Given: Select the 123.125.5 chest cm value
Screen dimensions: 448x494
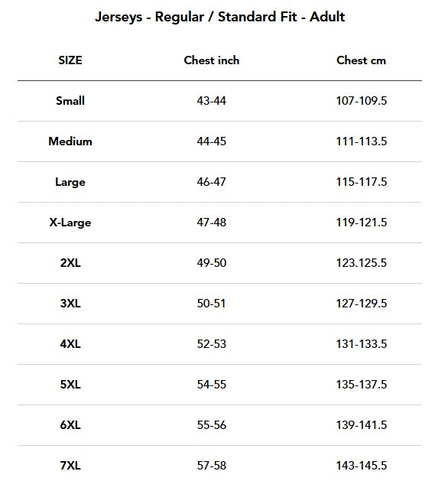Looking at the screenshot, I should [x=361, y=263].
